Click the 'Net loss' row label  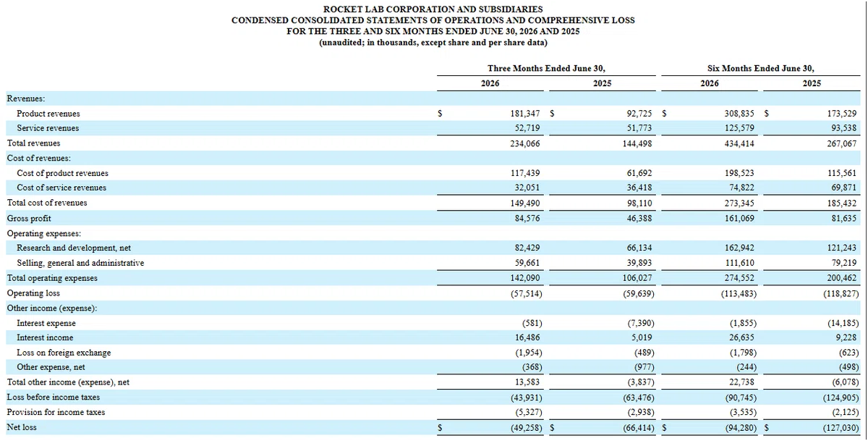22,427
